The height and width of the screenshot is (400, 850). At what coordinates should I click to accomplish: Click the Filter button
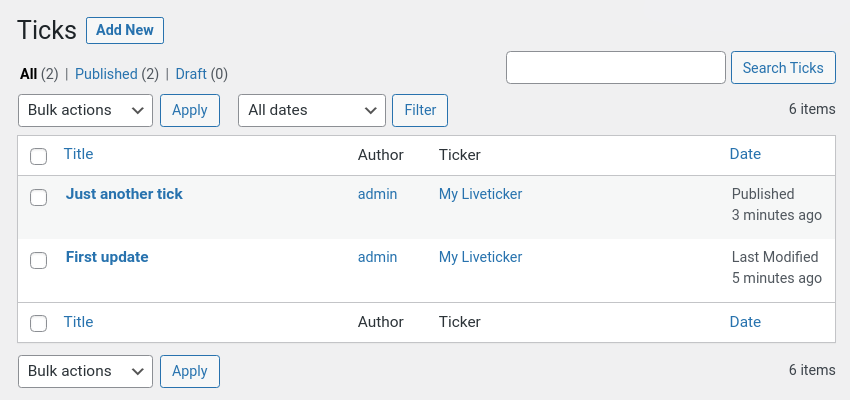420,111
